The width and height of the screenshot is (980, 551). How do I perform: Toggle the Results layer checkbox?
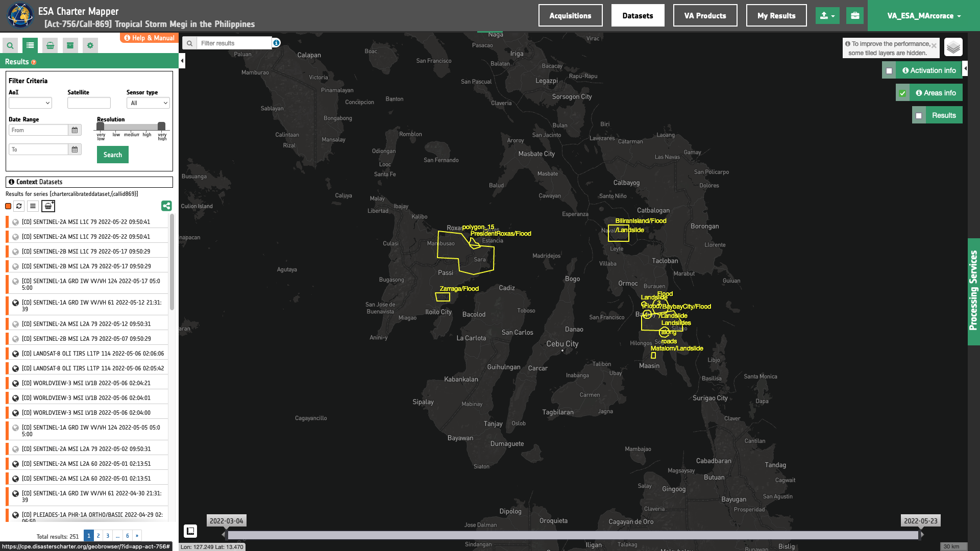tap(919, 116)
